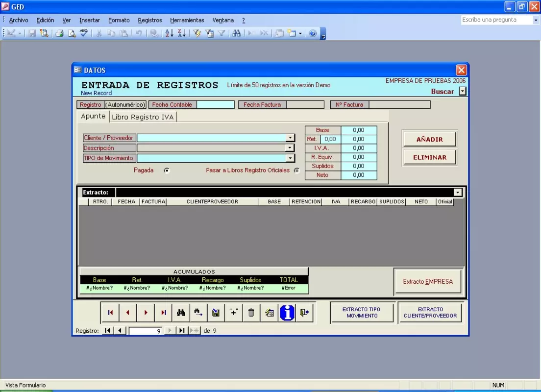Click the CLIENTEPROVEEDOR column header
Image resolution: width=541 pixels, height=392 pixels.
[212, 201]
